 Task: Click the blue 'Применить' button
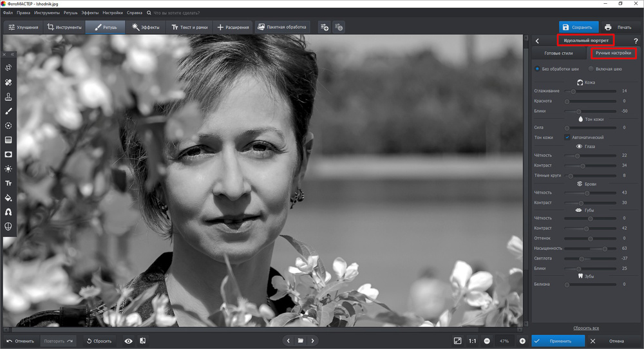tap(558, 341)
